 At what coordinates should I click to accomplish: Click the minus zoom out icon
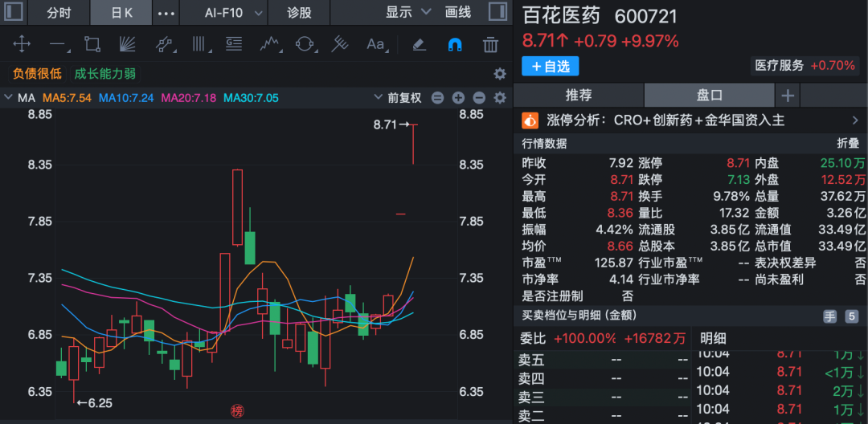[x=479, y=98]
